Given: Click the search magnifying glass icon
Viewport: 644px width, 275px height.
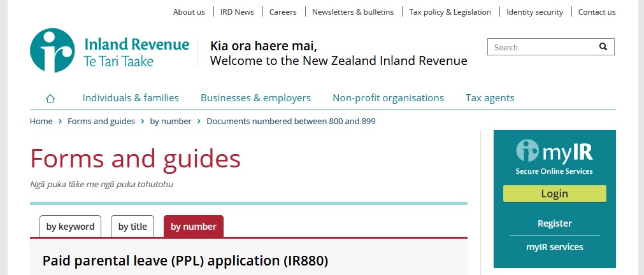Looking at the screenshot, I should click(x=603, y=47).
